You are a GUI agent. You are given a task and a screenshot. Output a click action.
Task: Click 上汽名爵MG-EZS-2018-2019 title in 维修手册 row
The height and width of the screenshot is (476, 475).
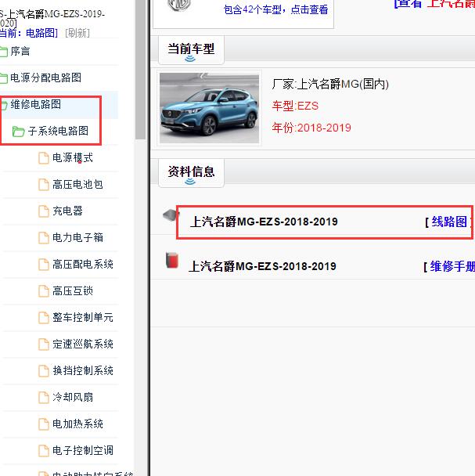click(262, 266)
